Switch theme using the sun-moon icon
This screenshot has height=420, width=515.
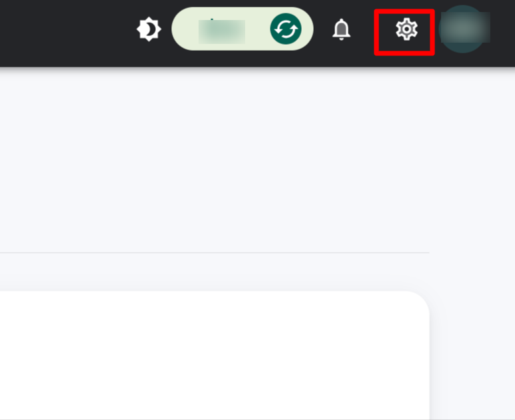[x=149, y=29]
